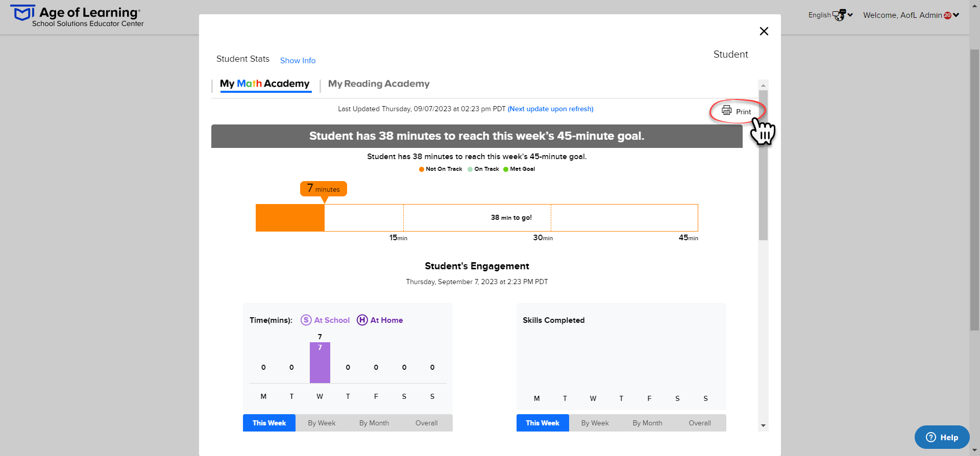This screenshot has width=980, height=456.
Task: Click the notification badge near Admin
Action: coord(947,15)
